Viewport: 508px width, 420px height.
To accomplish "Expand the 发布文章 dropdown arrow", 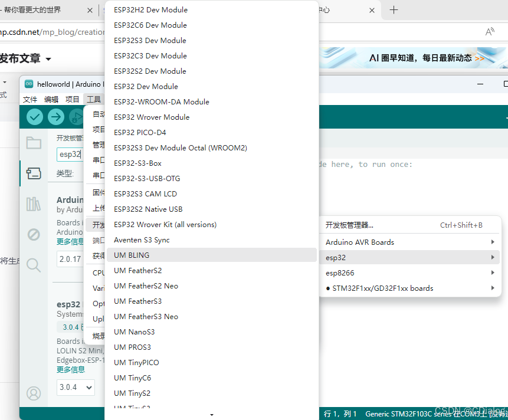I will 48,59.
